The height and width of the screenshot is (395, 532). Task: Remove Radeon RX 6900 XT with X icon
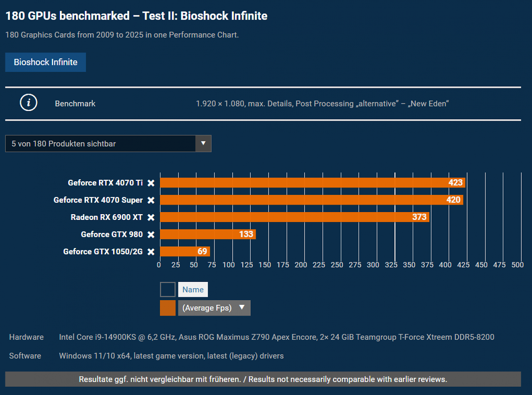pos(151,217)
